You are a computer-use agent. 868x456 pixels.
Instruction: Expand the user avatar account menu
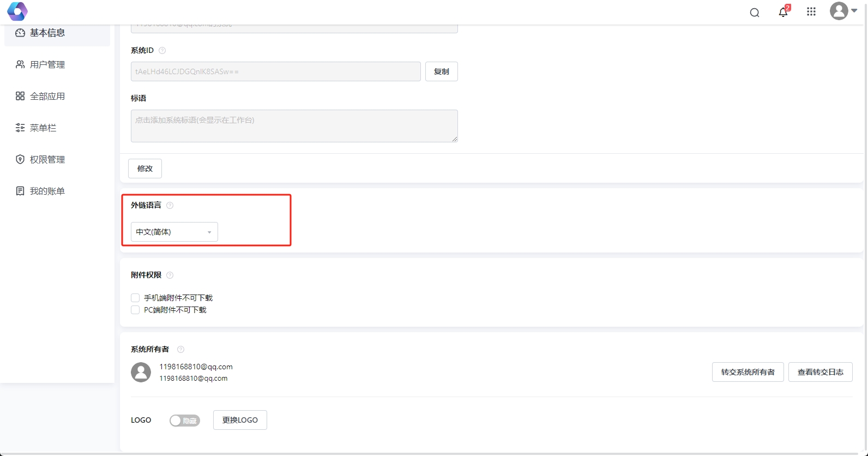coord(843,11)
